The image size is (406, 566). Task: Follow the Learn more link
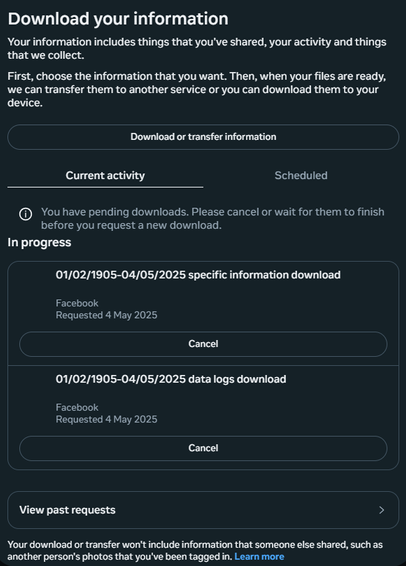[x=259, y=557]
